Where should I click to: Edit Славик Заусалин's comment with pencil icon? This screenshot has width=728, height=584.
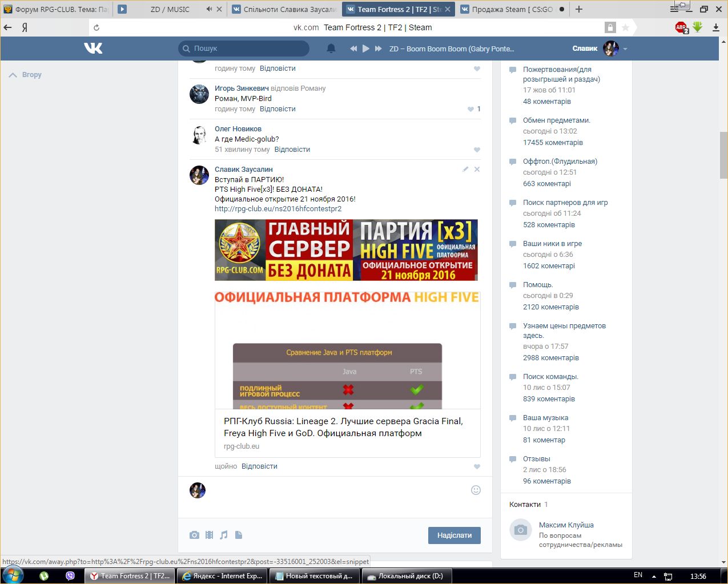[465, 169]
